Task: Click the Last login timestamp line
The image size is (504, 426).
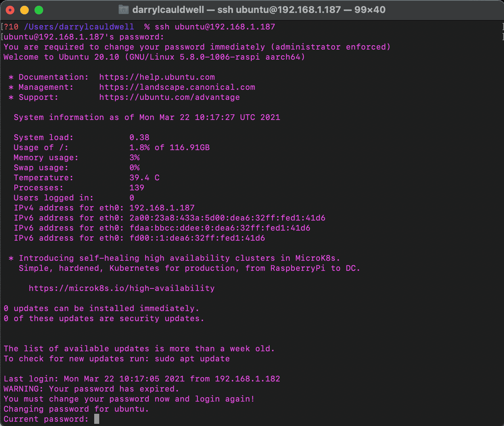Action: [x=142, y=379]
